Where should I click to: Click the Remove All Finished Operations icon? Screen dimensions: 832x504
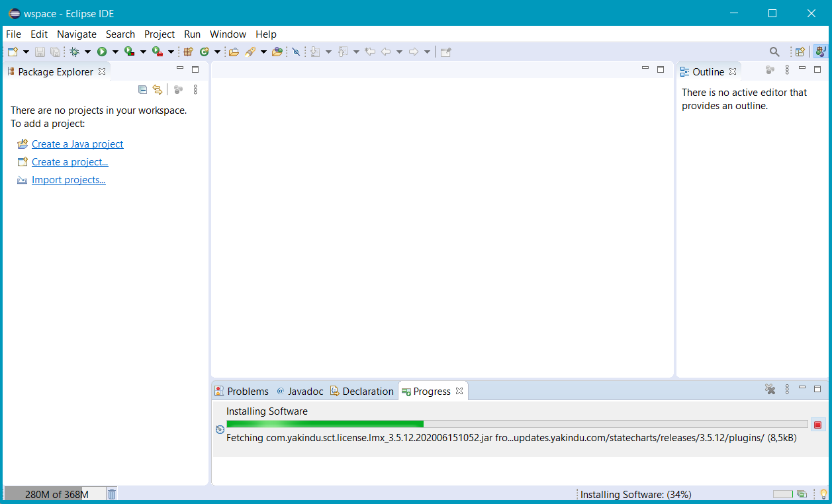point(770,390)
